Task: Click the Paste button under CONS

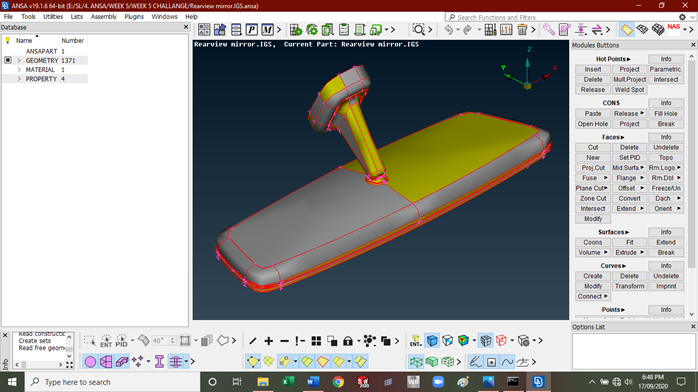Action: pos(592,113)
